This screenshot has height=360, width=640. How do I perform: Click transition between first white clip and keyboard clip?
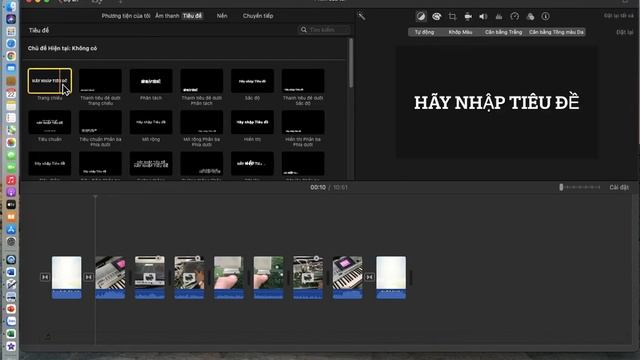pos(89,277)
